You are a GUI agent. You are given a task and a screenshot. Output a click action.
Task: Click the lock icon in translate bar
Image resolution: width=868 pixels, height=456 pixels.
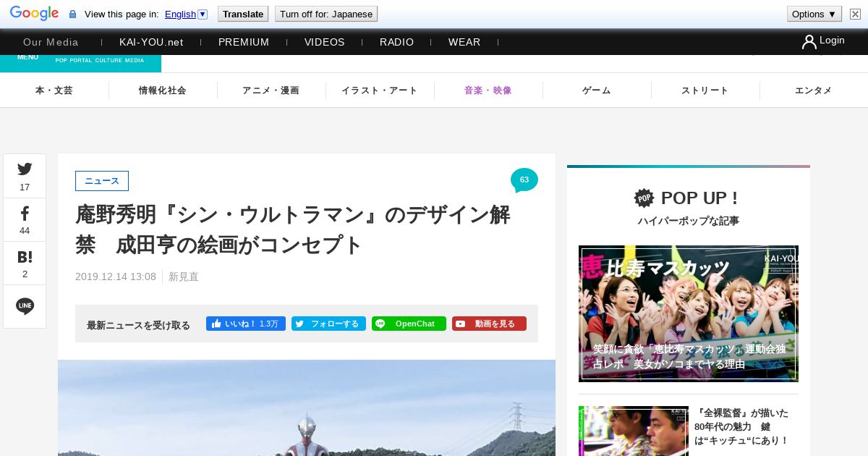(x=72, y=14)
